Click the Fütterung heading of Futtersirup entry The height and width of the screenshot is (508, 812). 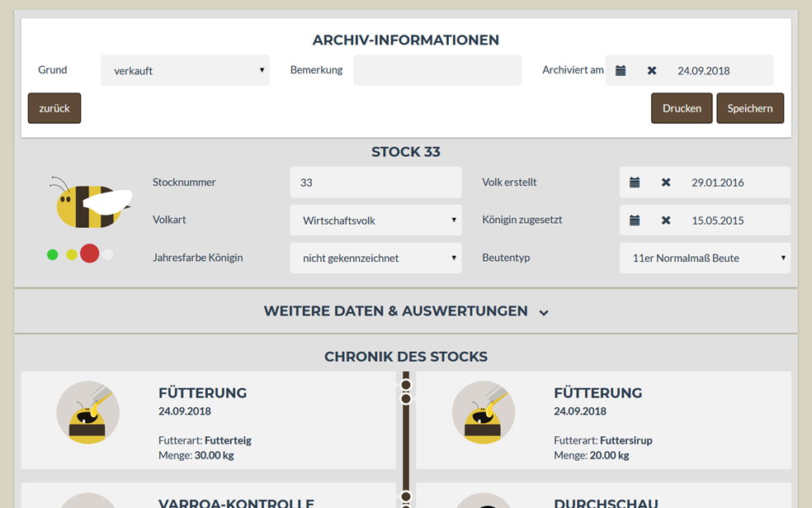tap(598, 393)
